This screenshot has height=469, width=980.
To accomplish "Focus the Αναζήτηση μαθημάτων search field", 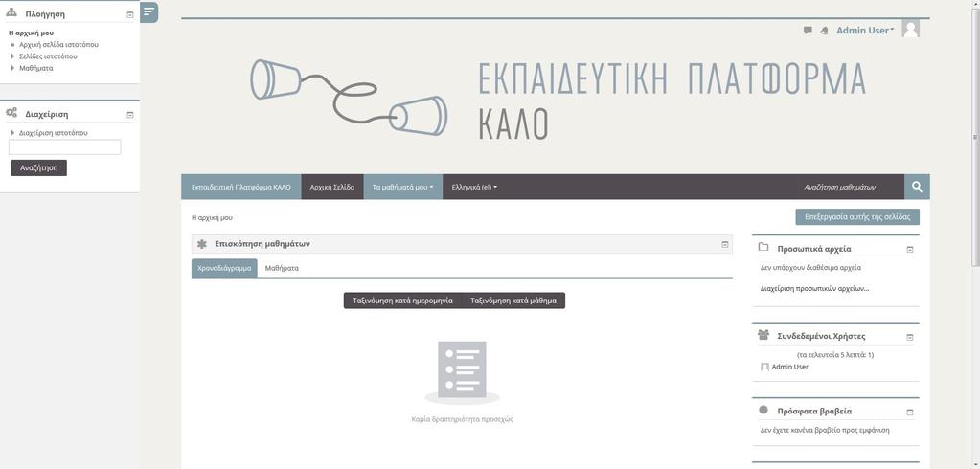I will pos(852,187).
